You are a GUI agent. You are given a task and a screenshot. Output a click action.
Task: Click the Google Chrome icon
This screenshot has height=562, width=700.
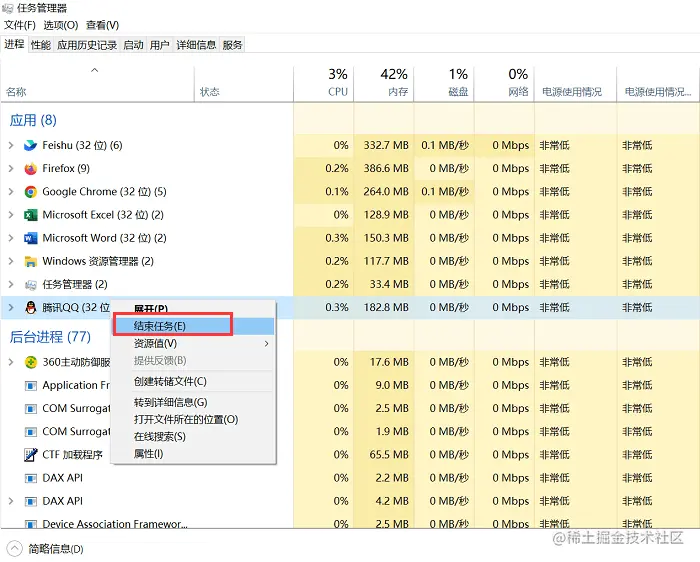(30, 192)
